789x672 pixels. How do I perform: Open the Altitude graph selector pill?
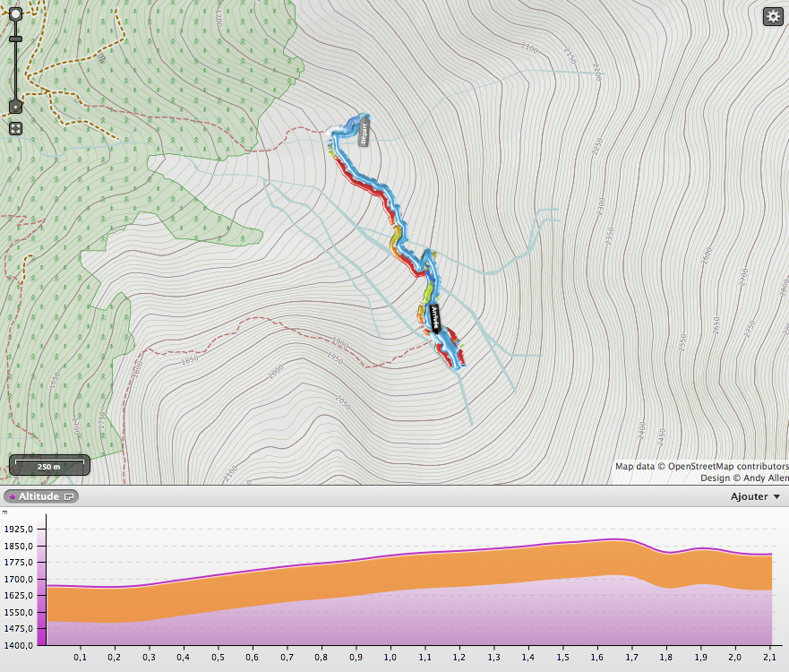[41, 496]
